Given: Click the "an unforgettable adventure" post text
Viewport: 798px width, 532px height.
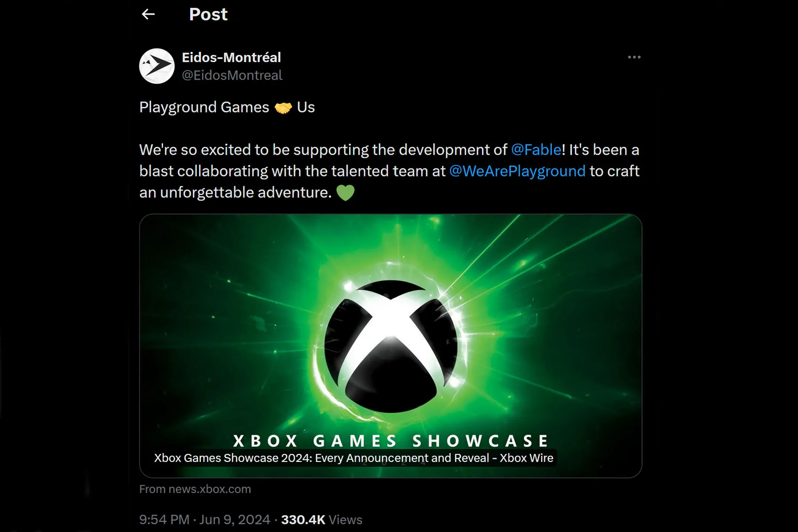Looking at the screenshot, I should (235, 192).
